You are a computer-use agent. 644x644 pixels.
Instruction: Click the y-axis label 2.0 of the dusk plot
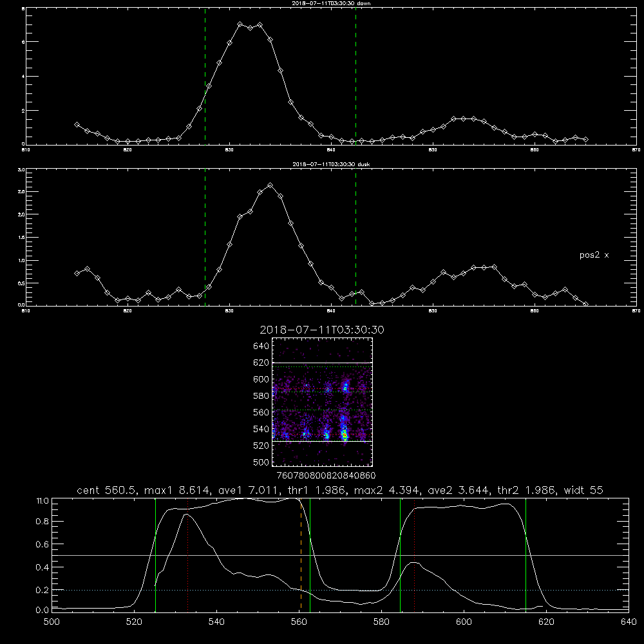21,214
